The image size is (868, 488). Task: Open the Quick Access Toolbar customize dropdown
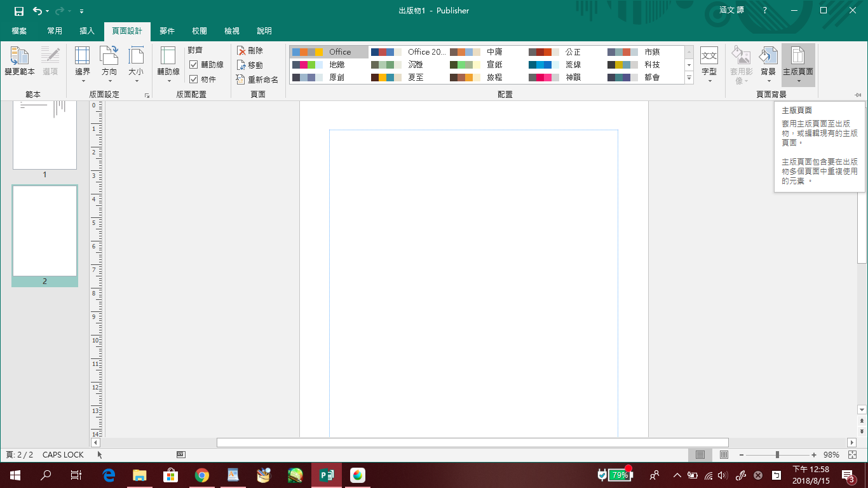click(82, 11)
